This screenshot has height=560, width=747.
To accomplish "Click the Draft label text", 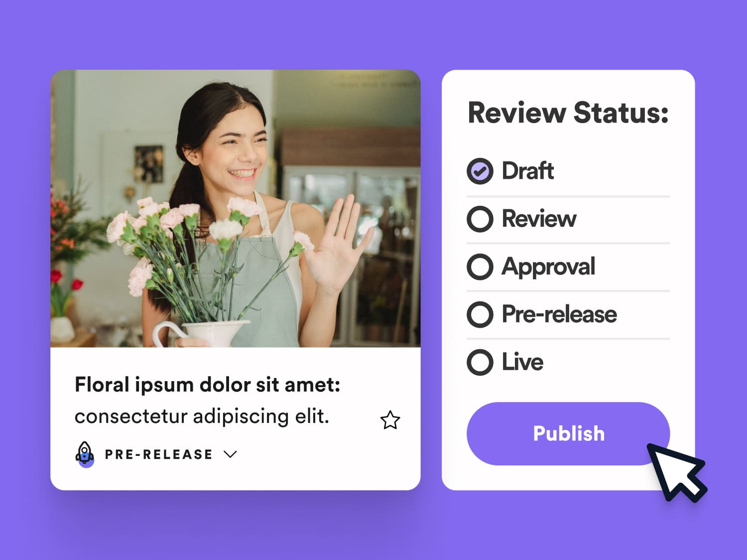I will (527, 171).
